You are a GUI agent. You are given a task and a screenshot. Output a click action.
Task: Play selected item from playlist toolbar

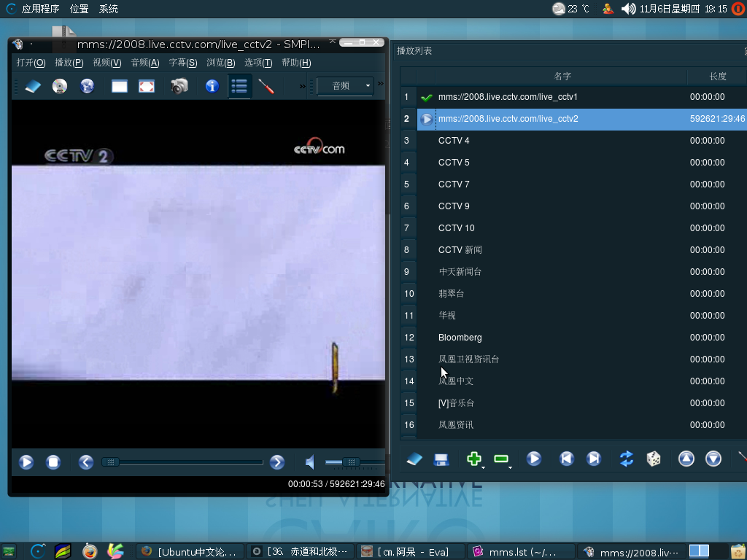[533, 459]
